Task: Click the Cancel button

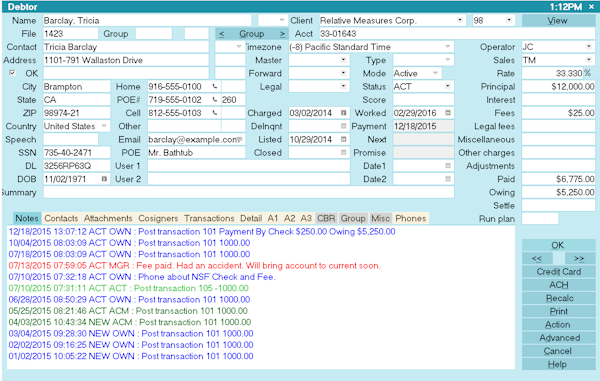Action: click(x=558, y=351)
